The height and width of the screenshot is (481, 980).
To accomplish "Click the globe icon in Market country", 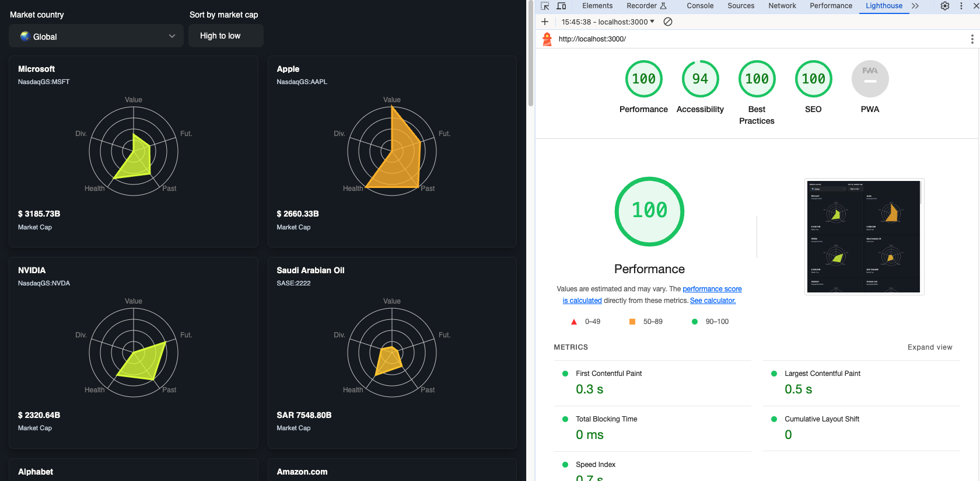I will (25, 36).
